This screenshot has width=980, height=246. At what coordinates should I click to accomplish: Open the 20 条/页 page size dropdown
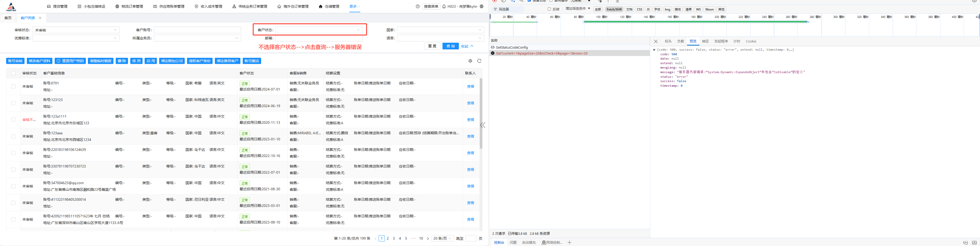(x=442, y=238)
